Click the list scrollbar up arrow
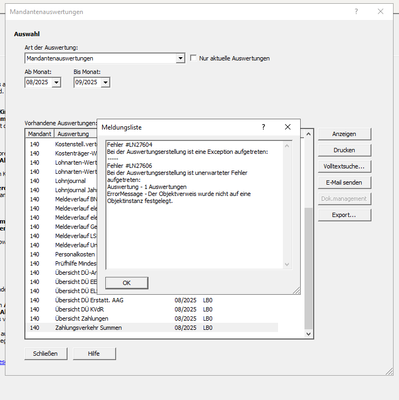Viewport: 399px width, 400px height. [x=308, y=134]
